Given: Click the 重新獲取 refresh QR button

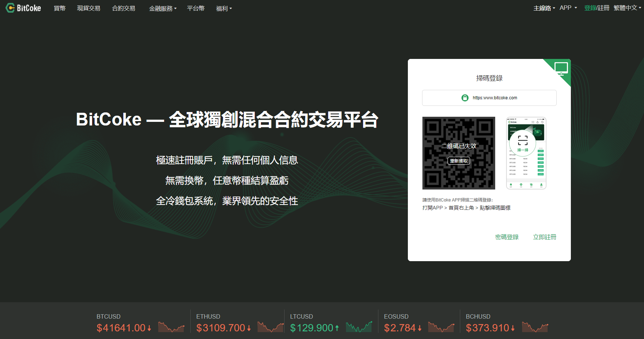Looking at the screenshot, I should 459,161.
